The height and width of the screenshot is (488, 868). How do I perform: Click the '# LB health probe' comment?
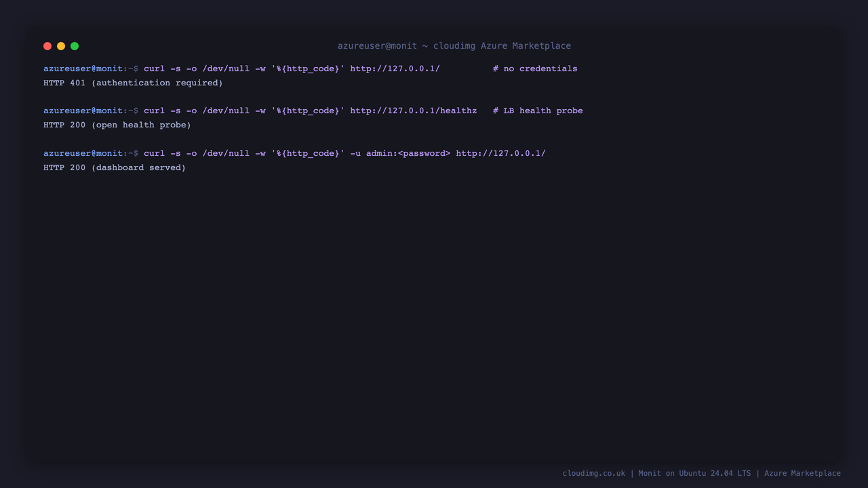point(538,110)
